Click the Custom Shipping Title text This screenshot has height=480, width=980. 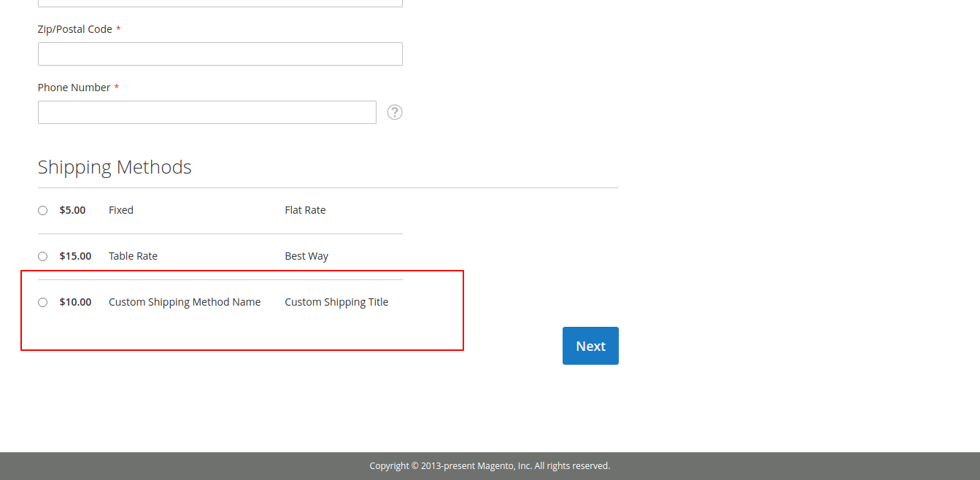tap(336, 302)
